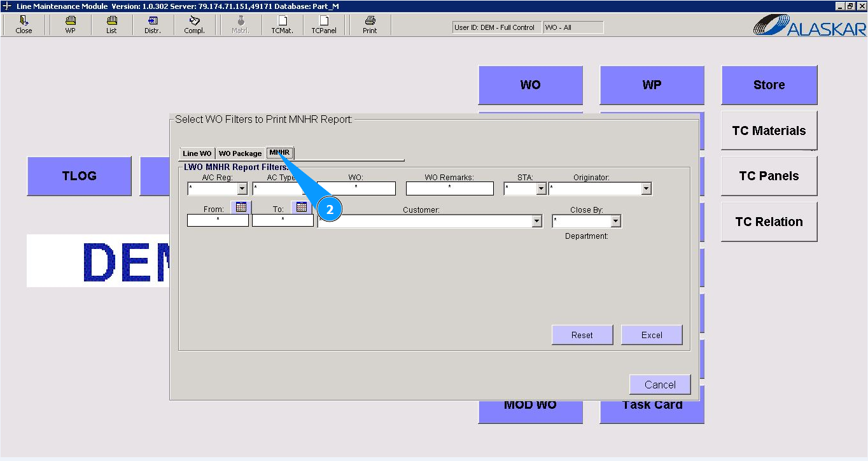This screenshot has width=868, height=461.
Task: Open the TC Panels button
Action: (x=769, y=176)
